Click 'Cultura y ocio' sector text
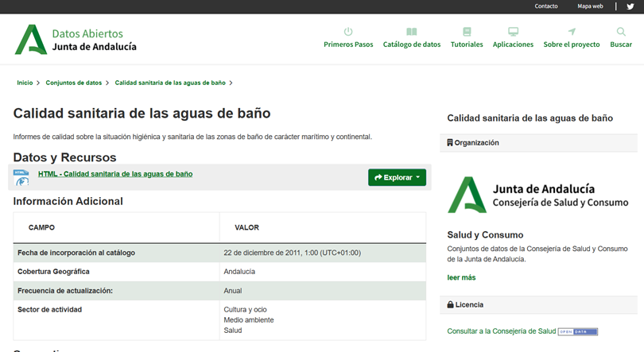This screenshot has height=352, width=644. click(245, 309)
